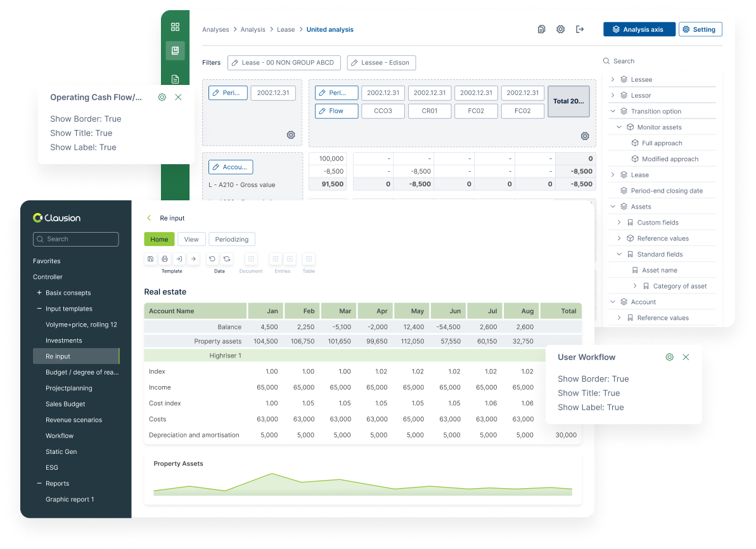This screenshot has height=549, width=756.
Task: Click inside the sidebar Search field
Action: pyautogui.click(x=75, y=239)
